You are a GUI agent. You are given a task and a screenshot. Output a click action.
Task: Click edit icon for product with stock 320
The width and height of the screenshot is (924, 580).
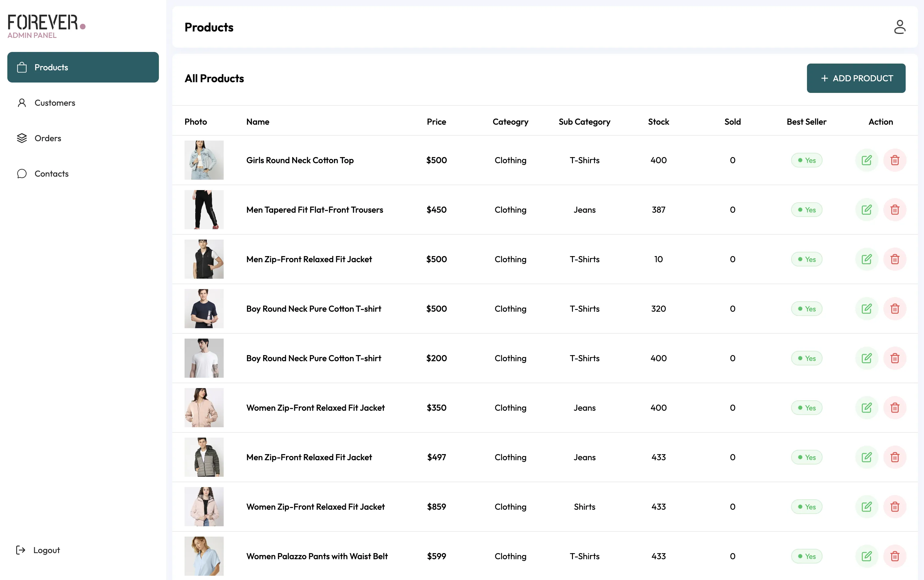pos(867,309)
